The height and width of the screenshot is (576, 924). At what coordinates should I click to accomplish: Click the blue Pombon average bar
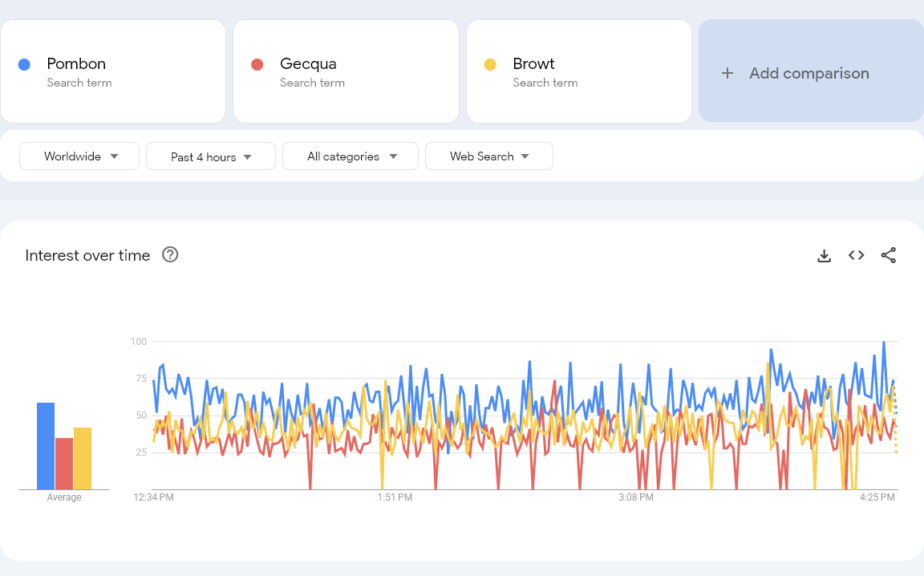(46, 446)
